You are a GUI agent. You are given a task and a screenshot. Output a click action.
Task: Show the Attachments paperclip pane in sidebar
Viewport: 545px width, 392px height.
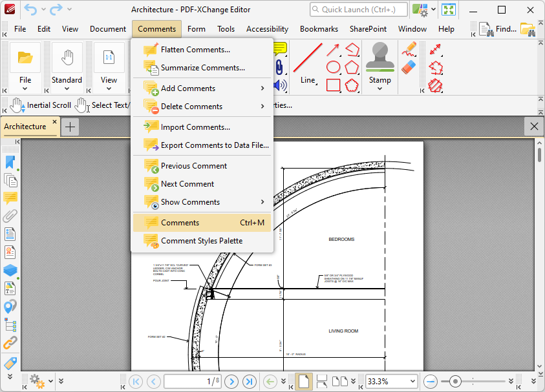coord(10,216)
